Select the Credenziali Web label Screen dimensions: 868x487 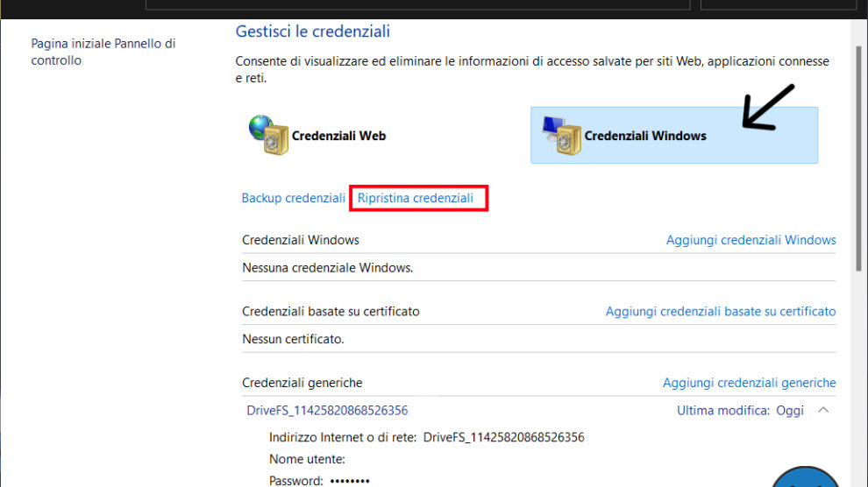(338, 136)
